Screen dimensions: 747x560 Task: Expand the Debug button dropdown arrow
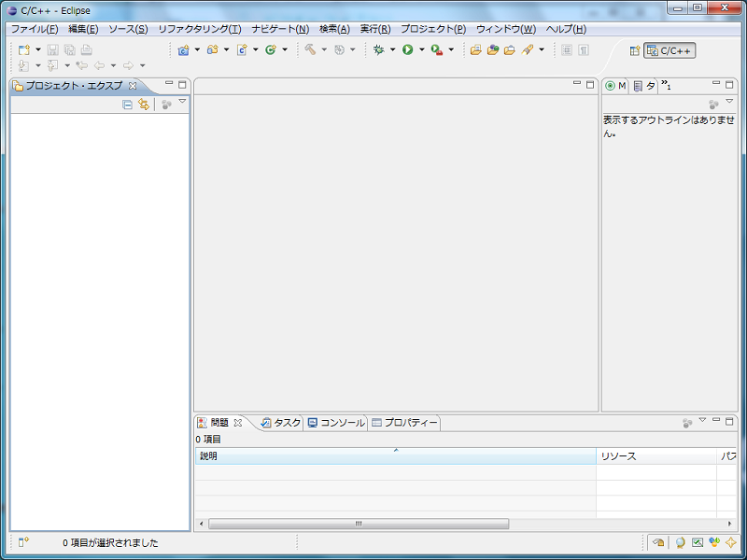392,49
